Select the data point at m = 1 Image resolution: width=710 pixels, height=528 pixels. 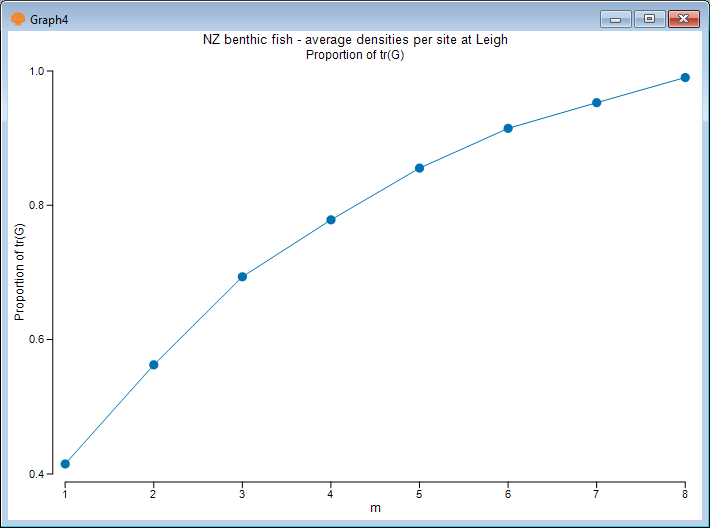65,464
